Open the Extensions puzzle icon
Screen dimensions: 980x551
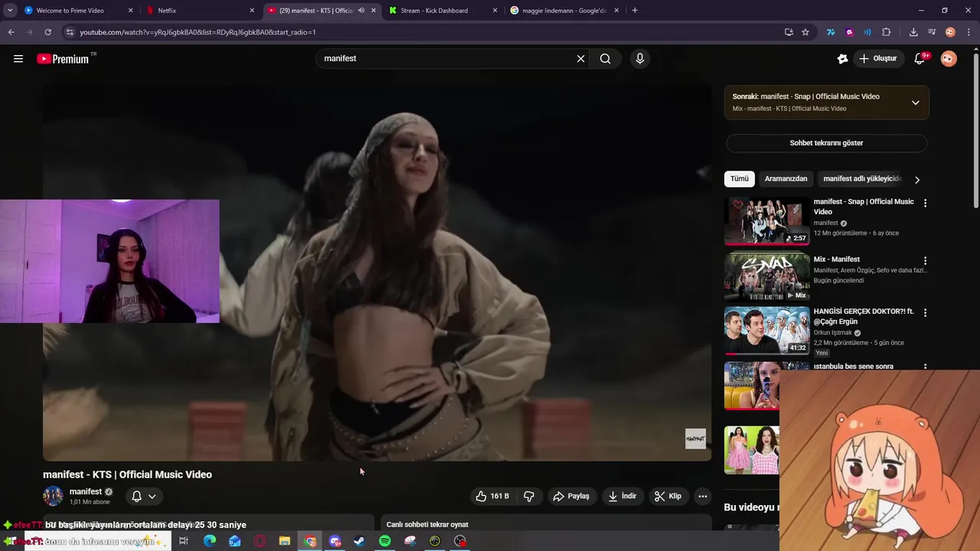(x=887, y=32)
